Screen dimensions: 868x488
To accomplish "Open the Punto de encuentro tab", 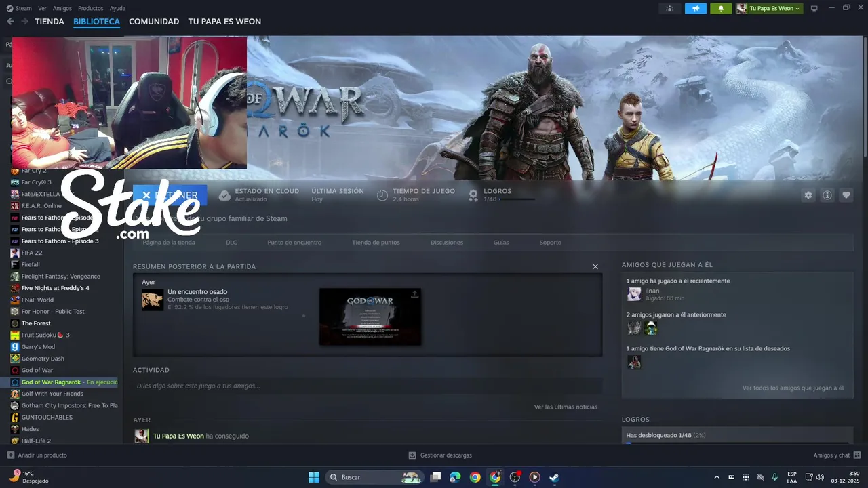I will pyautogui.click(x=294, y=242).
